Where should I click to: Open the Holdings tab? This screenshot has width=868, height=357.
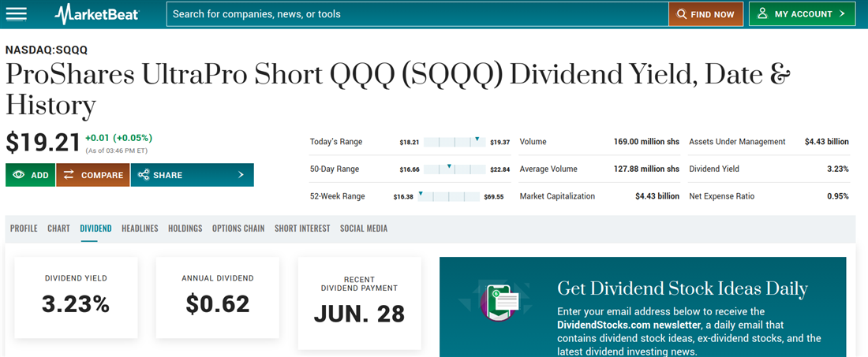pos(185,229)
